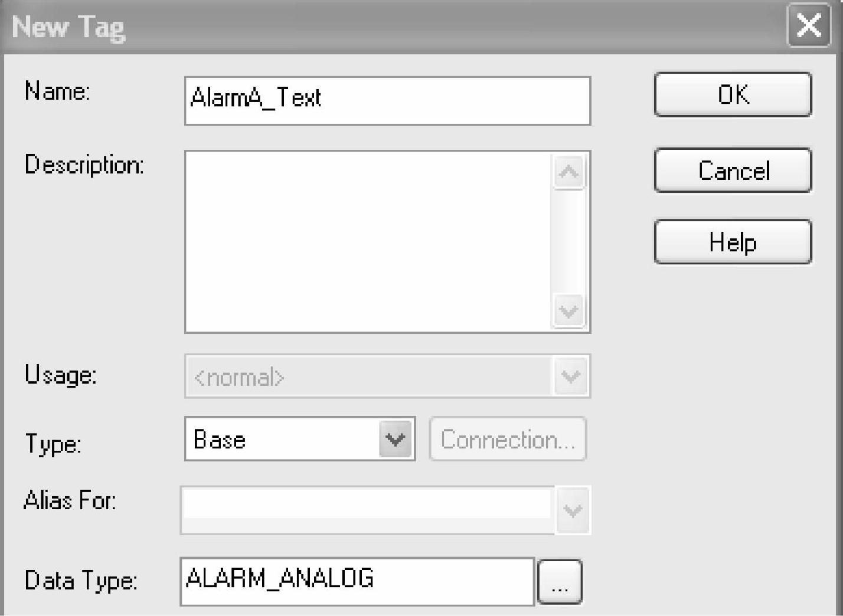Confirm the new tag with OK

tap(733, 94)
